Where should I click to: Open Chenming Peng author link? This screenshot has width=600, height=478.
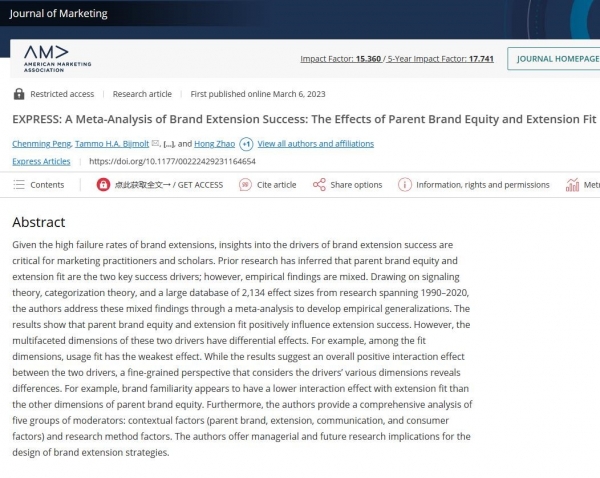[41, 144]
